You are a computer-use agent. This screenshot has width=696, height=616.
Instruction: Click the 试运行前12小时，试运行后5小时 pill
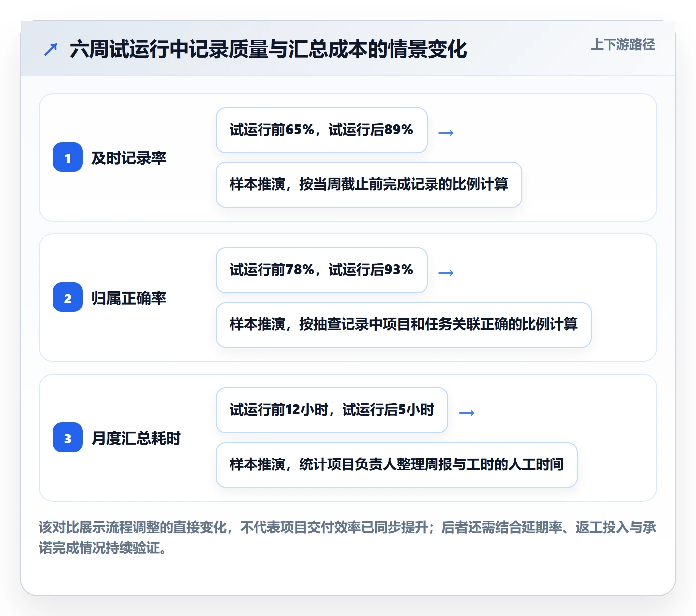(x=332, y=410)
